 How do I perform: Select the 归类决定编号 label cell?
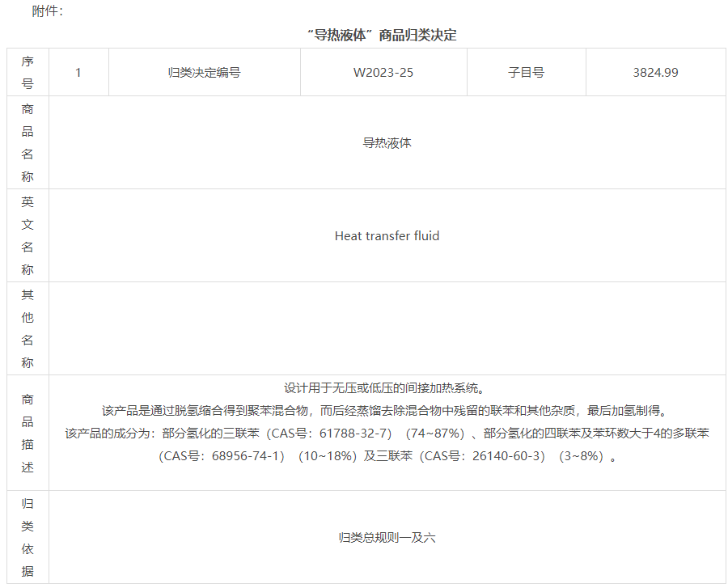coord(204,72)
